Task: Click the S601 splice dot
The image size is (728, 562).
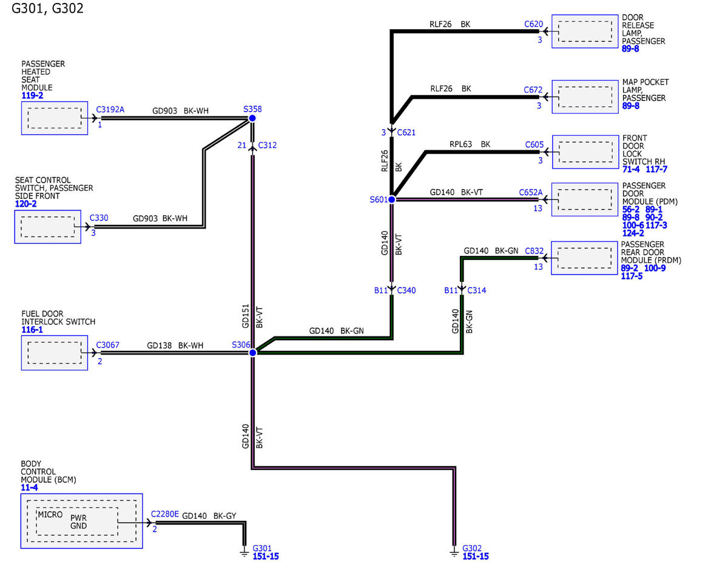Action: [392, 199]
